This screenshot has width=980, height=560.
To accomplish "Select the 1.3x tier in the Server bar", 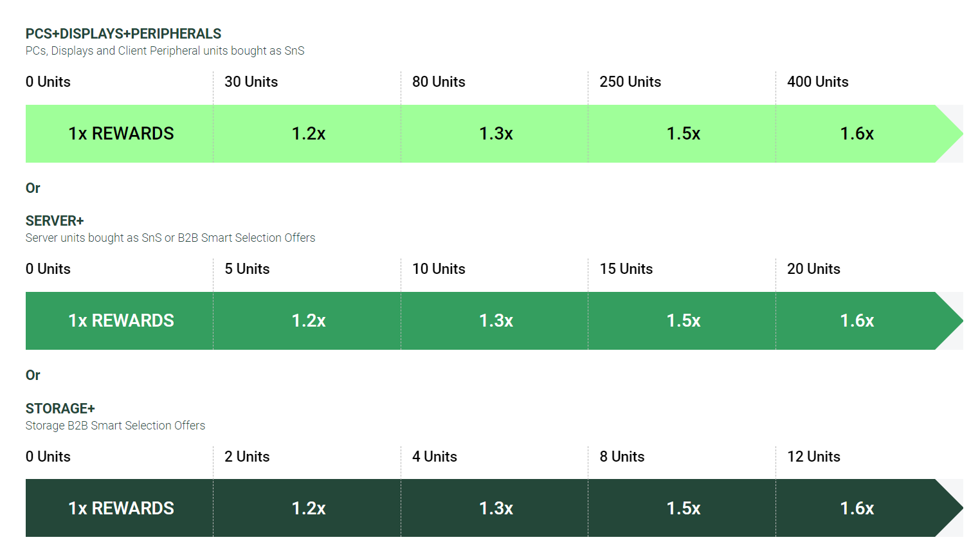I will (x=496, y=321).
